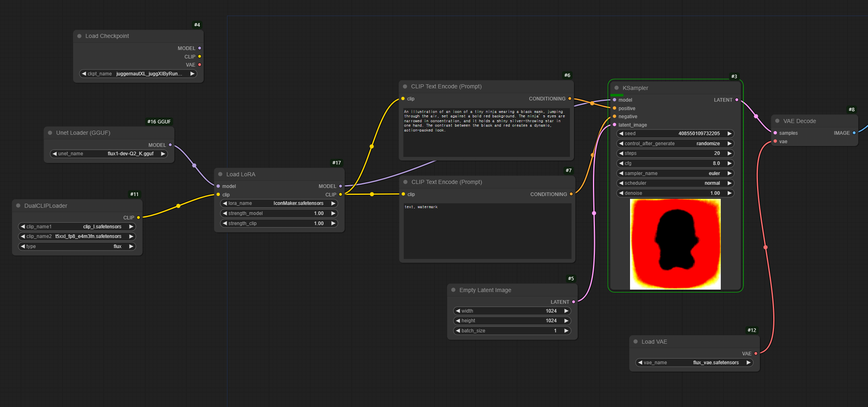This screenshot has width=868, height=407.
Task: Click the LATENT output port on Empty Latent Image
Action: click(574, 302)
